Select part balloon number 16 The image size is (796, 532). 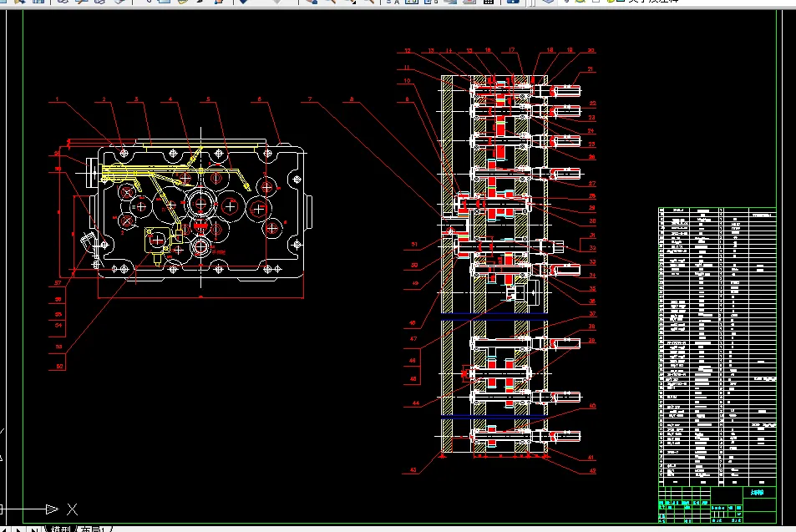[x=488, y=50]
